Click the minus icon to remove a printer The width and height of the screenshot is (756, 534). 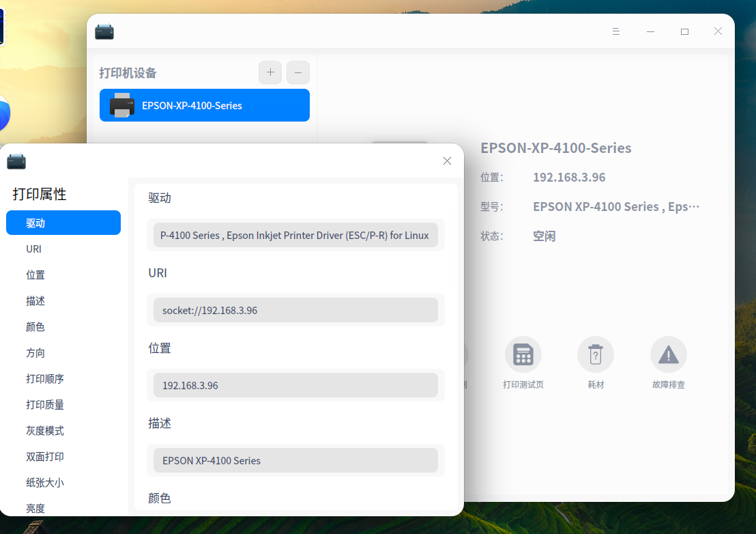[x=298, y=72]
